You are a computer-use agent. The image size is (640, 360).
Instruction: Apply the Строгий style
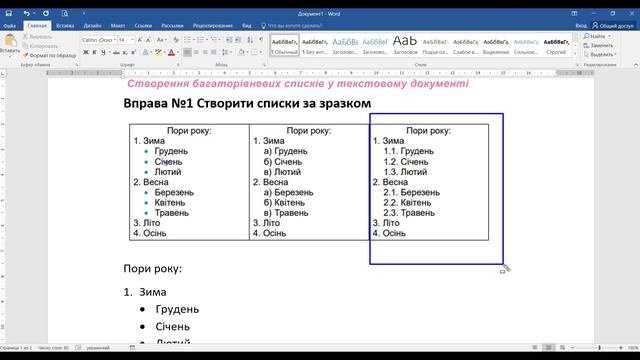pyautogui.click(x=556, y=46)
